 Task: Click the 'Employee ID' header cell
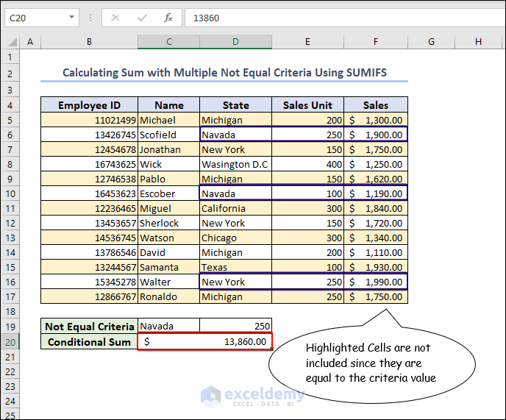[90, 105]
